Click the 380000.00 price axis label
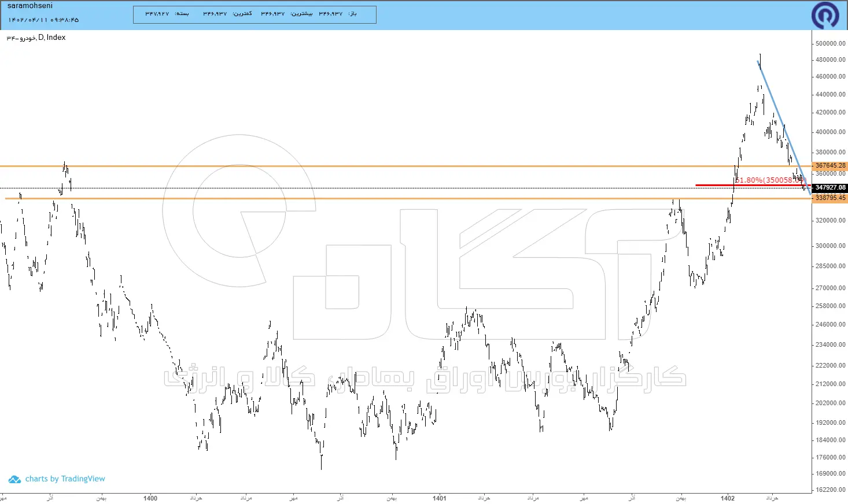Viewport: 848px width, 504px height. 831,152
